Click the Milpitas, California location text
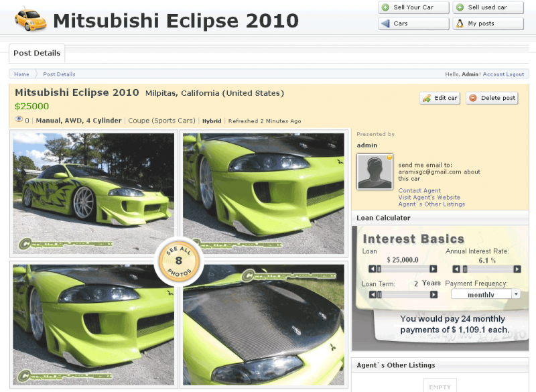The image size is (536, 392). pos(214,93)
